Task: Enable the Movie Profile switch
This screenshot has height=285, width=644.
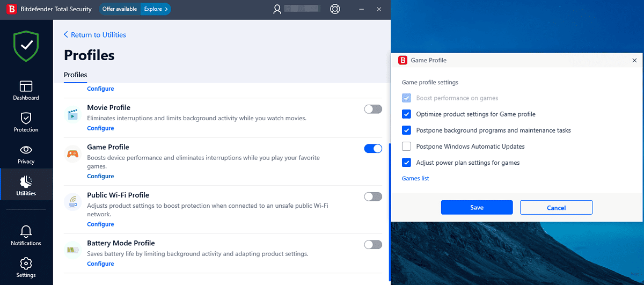Action: click(x=373, y=109)
